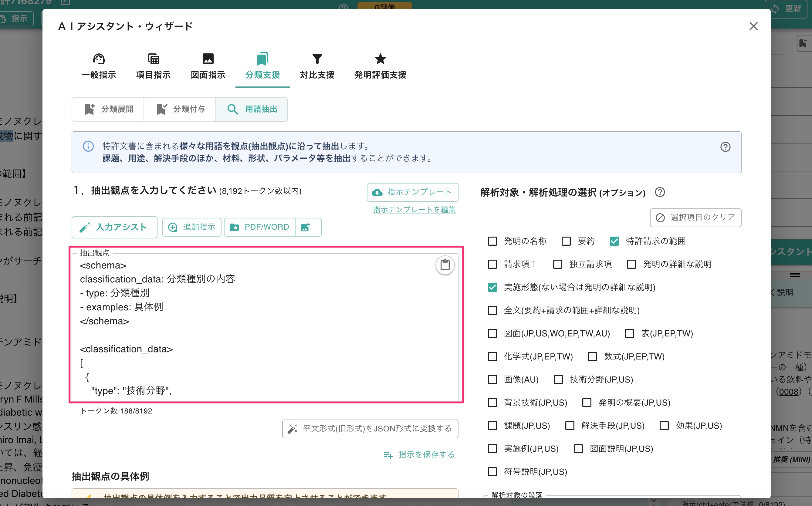
Task: Open the 指示テンプレートを編集 link
Action: (414, 210)
